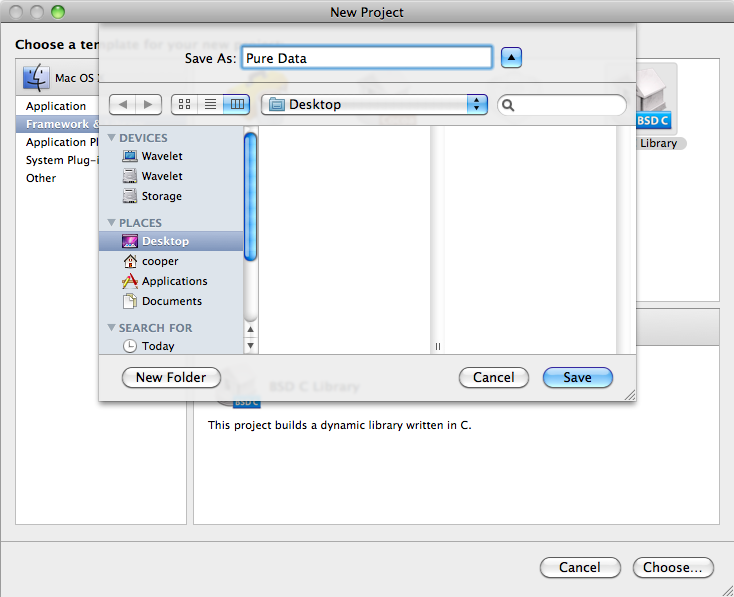Click the search field in save dialog
This screenshot has height=597, width=734.
pos(562,105)
